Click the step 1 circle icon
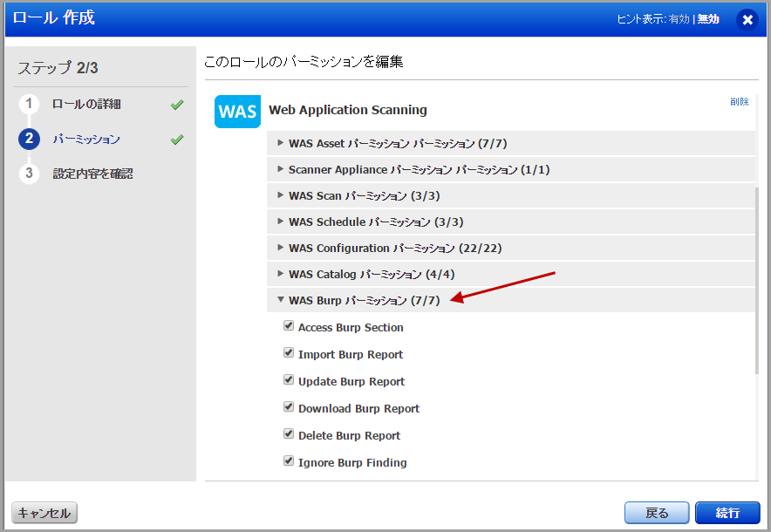This screenshot has width=771, height=532. (x=29, y=105)
